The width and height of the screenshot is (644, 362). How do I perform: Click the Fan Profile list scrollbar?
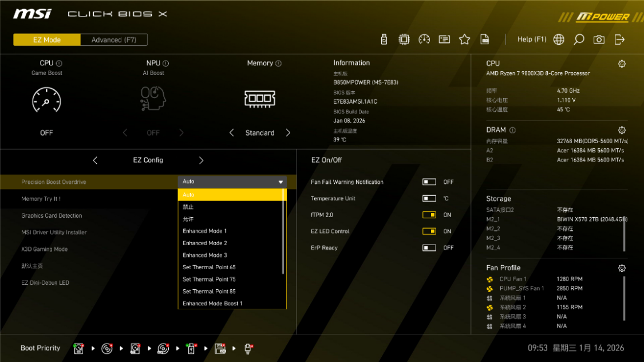point(625,298)
